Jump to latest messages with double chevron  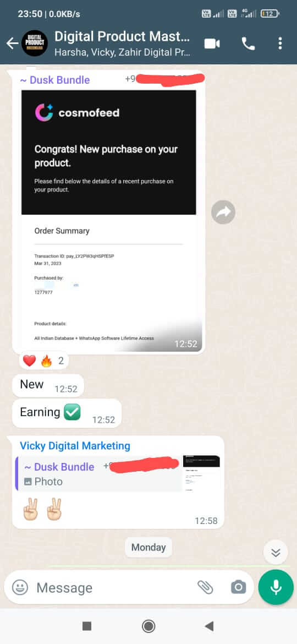pyautogui.click(x=276, y=553)
